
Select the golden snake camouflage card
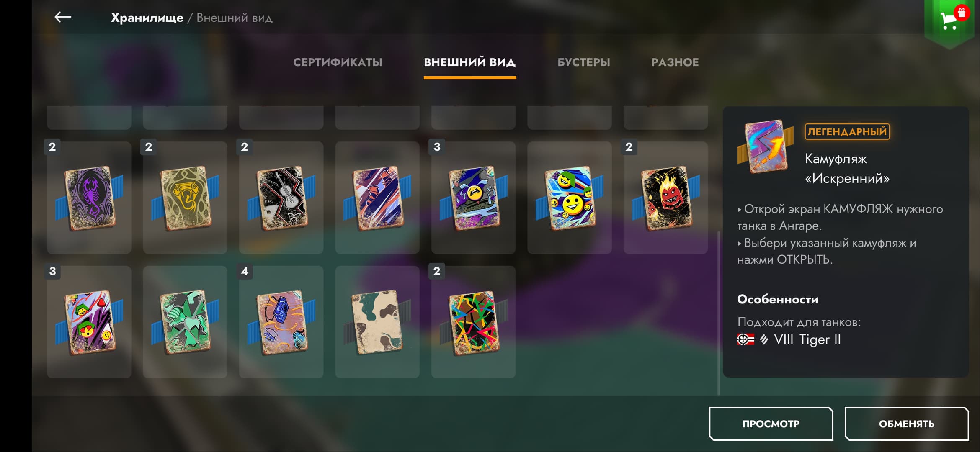point(185,198)
